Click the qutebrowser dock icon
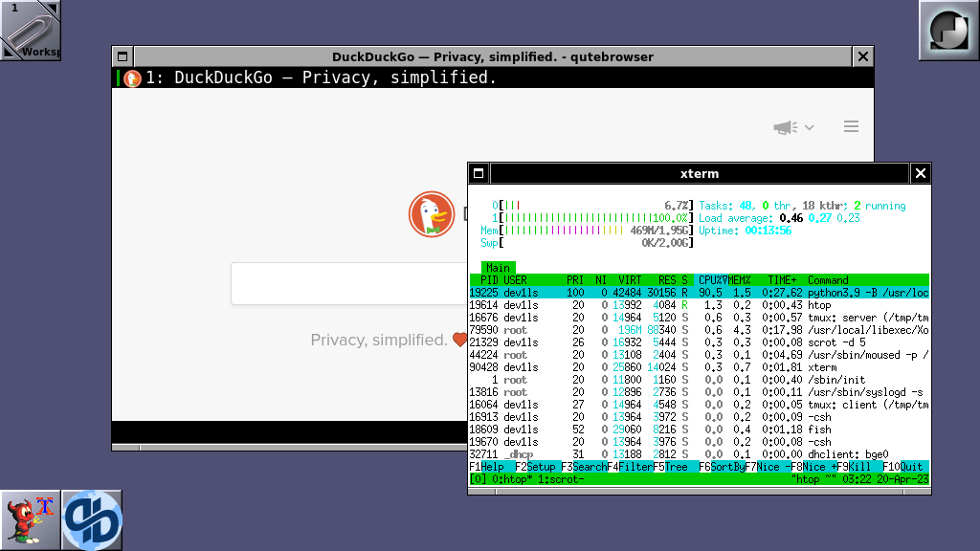Viewport: 980px width, 551px height. pos(92,520)
